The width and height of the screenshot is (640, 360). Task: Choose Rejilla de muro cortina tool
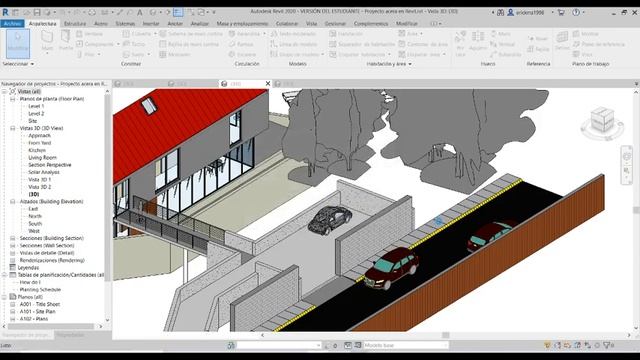[x=189, y=44]
